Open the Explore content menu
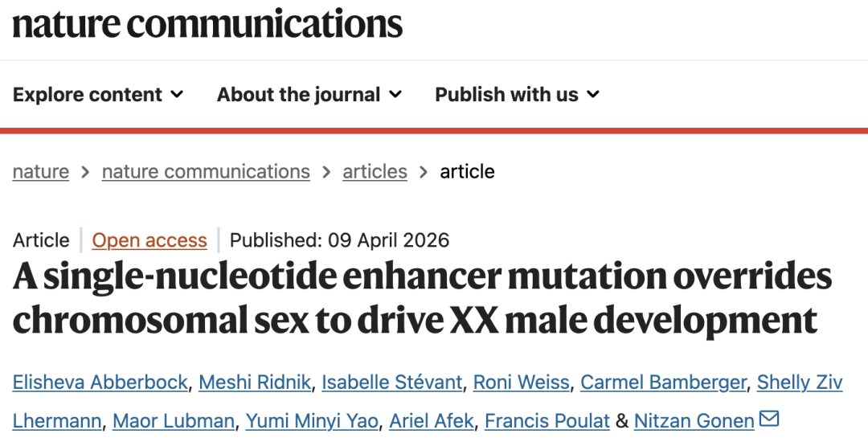Viewport: 868px width, 446px height. [88, 95]
